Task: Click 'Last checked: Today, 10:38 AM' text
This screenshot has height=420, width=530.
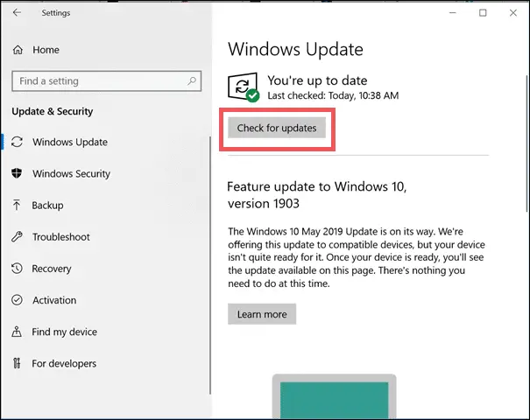Action: pyautogui.click(x=333, y=95)
